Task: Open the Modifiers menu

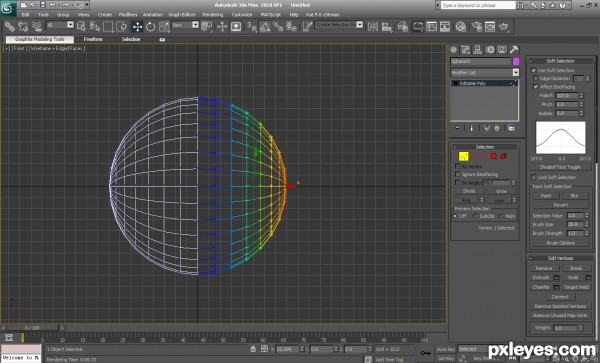Action: pyautogui.click(x=128, y=15)
